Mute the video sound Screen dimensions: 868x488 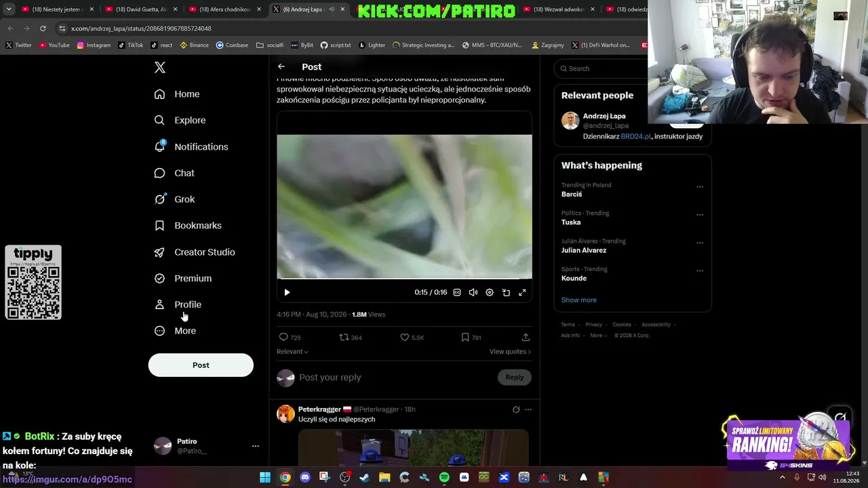tap(473, 293)
